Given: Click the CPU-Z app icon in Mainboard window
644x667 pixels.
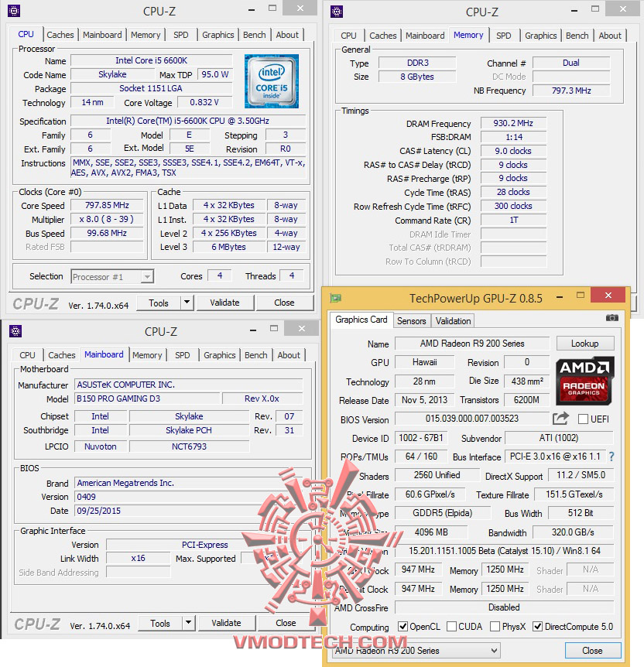Looking at the screenshot, I should [x=15, y=331].
